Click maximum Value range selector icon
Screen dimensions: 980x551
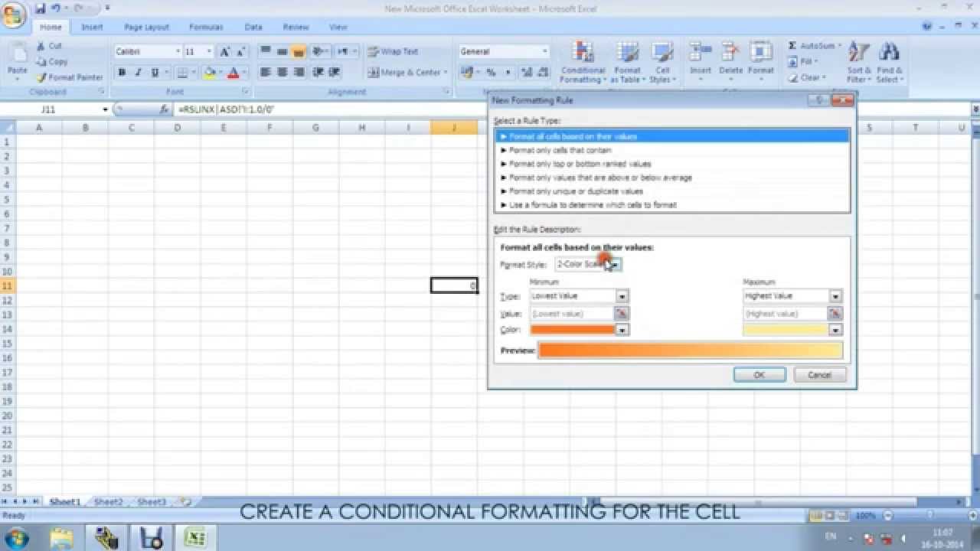click(835, 314)
